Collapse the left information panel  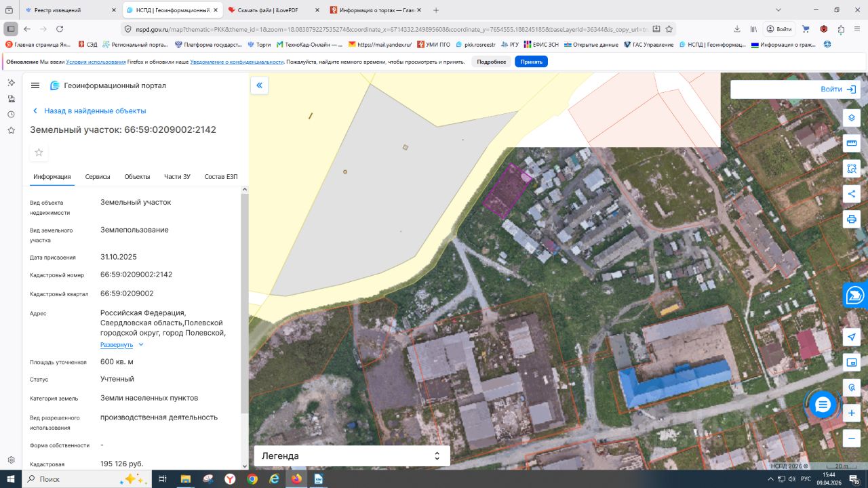(259, 85)
